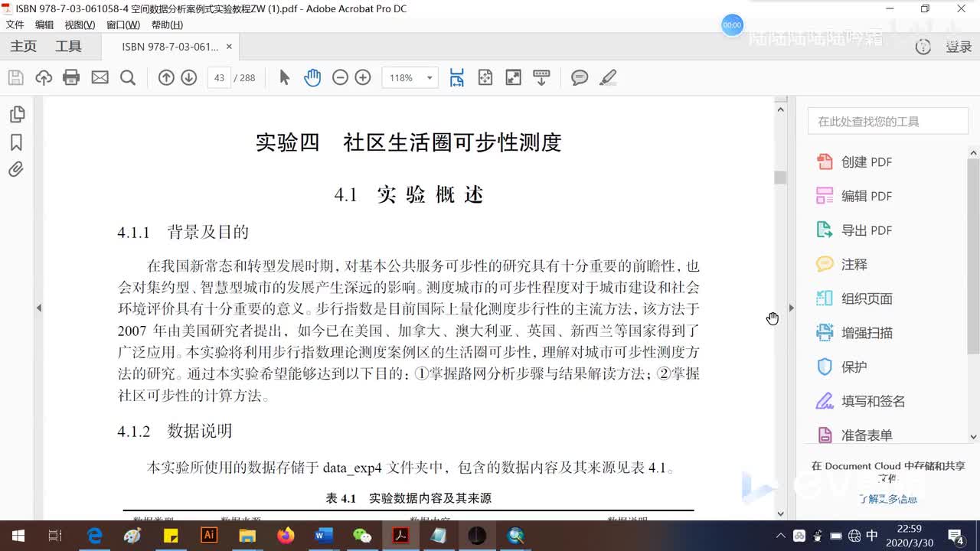Open the attachments paperclip panel
The image size is (980, 551).
pyautogui.click(x=16, y=169)
